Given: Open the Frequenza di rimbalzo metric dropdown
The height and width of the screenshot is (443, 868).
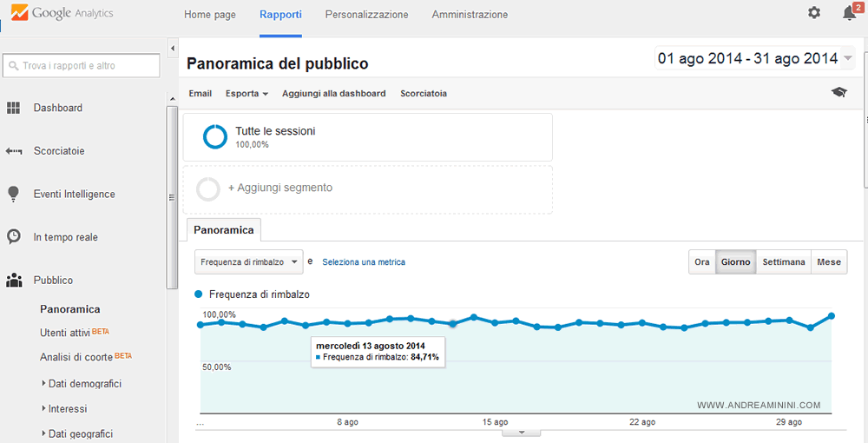Looking at the screenshot, I should point(248,261).
